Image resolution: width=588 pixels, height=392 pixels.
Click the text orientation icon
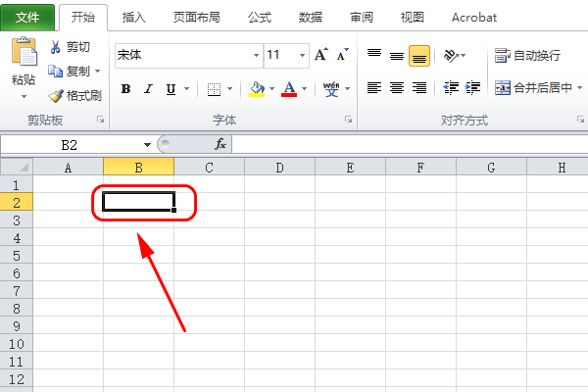tap(450, 56)
